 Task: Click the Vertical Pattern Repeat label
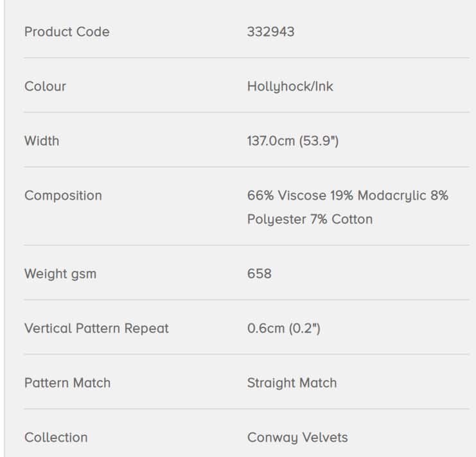point(96,329)
